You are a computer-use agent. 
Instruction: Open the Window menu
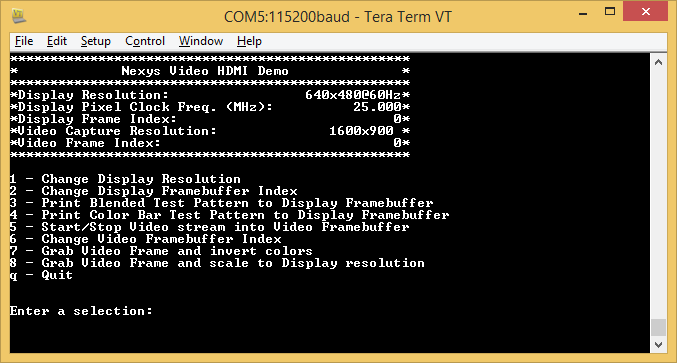click(201, 41)
